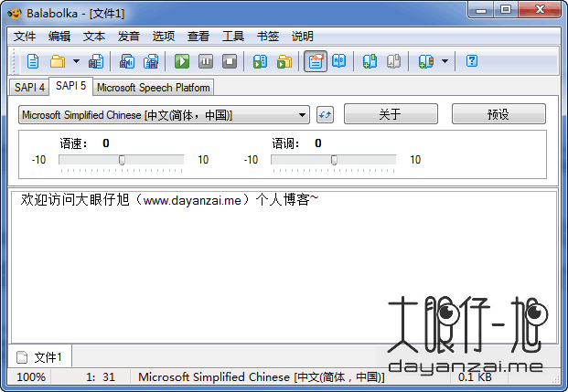Open the Microsoft Simplified Chinese voice dropdown

pos(164,115)
